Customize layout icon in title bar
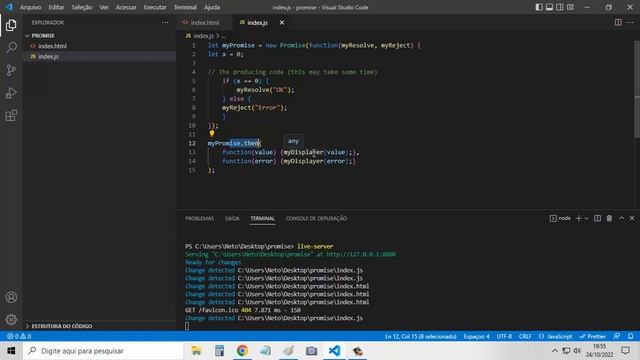 (x=570, y=7)
